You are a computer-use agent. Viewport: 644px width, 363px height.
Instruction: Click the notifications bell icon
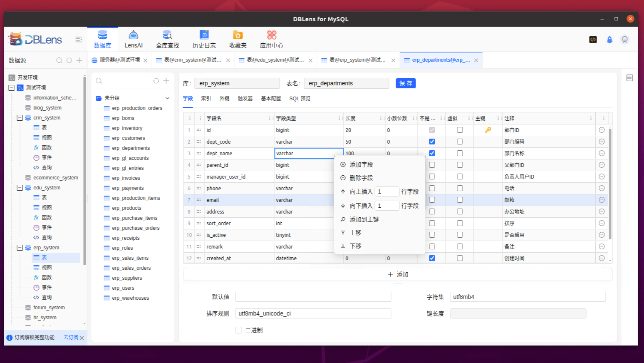coord(609,40)
